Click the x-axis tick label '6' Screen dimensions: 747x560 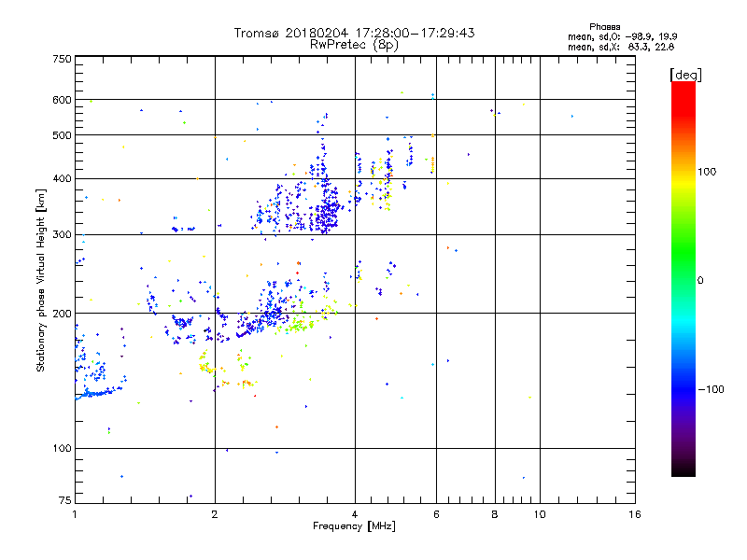[436, 514]
